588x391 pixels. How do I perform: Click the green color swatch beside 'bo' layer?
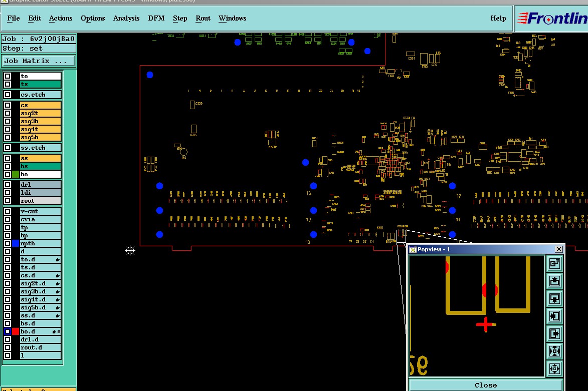pyautogui.click(x=16, y=174)
